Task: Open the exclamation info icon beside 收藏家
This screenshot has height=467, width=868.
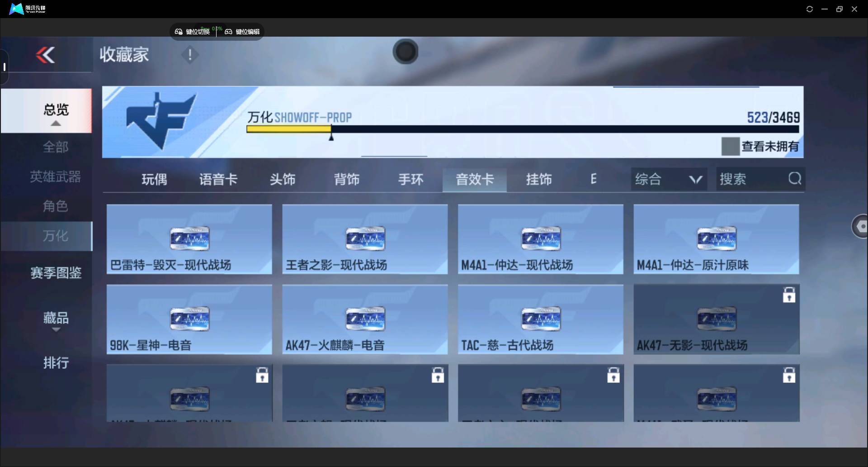Action: pyautogui.click(x=190, y=55)
